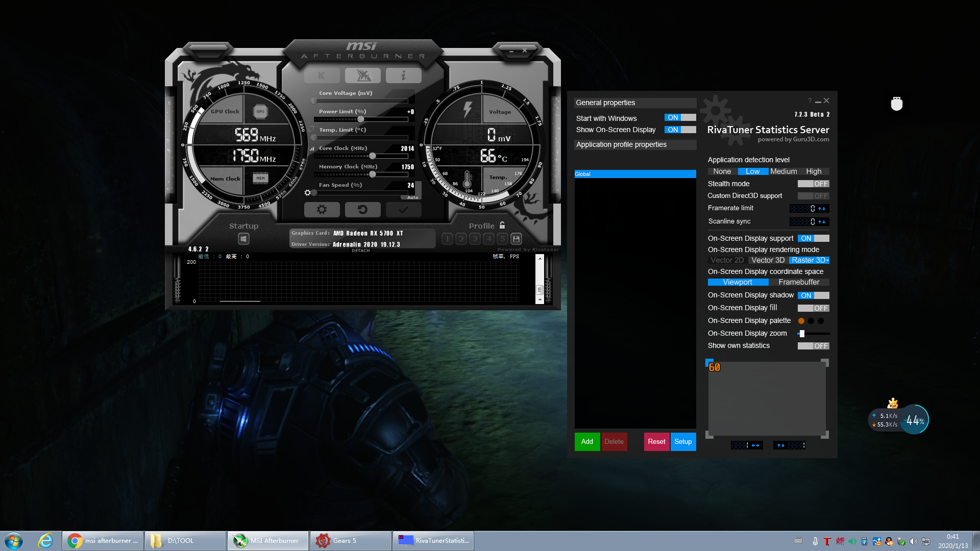The width and height of the screenshot is (980, 551).
Task: Open Afterburner settings gear button
Action: click(322, 209)
